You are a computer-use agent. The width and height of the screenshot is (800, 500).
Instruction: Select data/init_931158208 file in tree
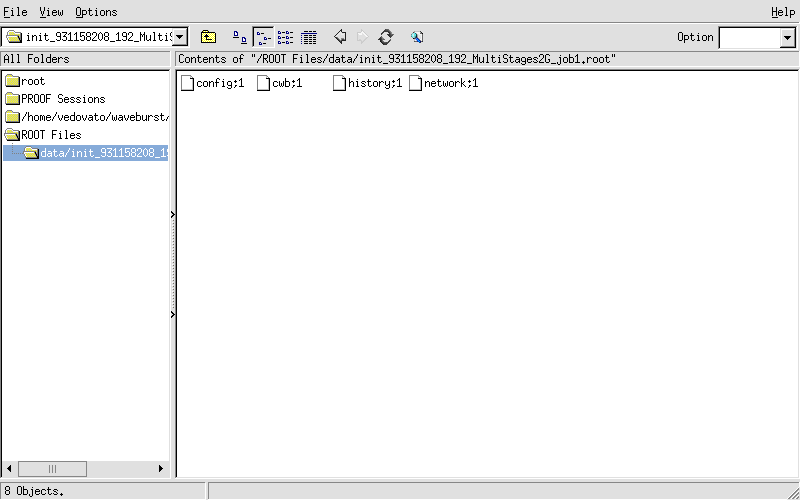(104, 153)
